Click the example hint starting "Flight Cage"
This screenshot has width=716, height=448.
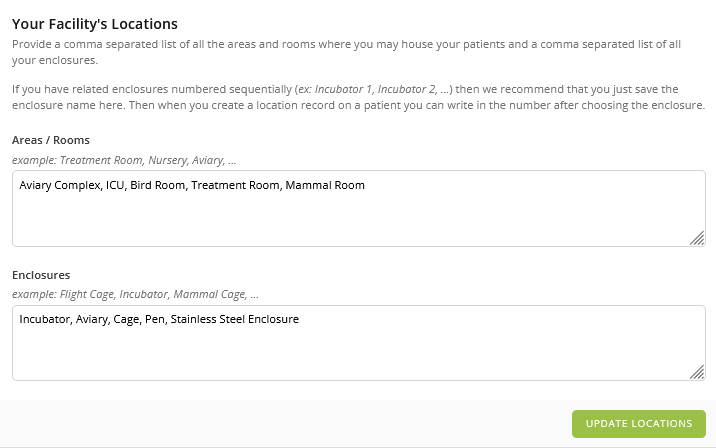coord(135,295)
